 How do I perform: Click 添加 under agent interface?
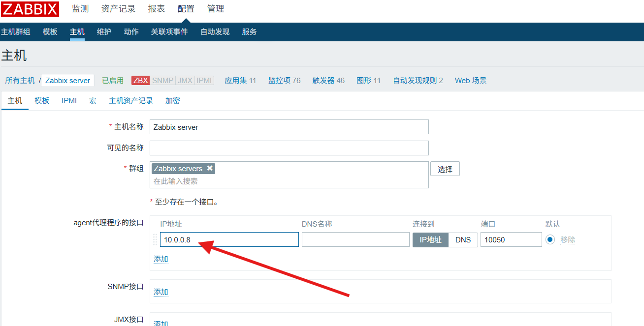tap(161, 259)
